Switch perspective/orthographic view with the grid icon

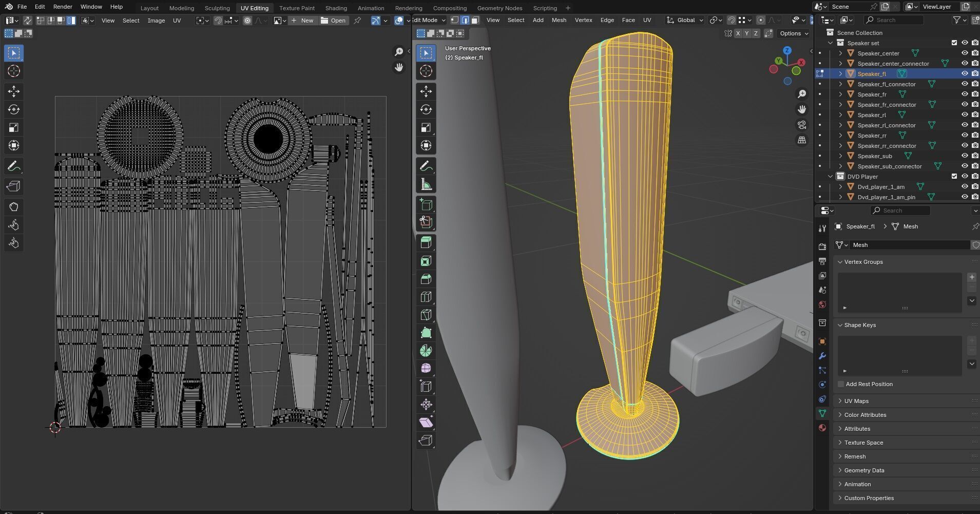[801, 140]
